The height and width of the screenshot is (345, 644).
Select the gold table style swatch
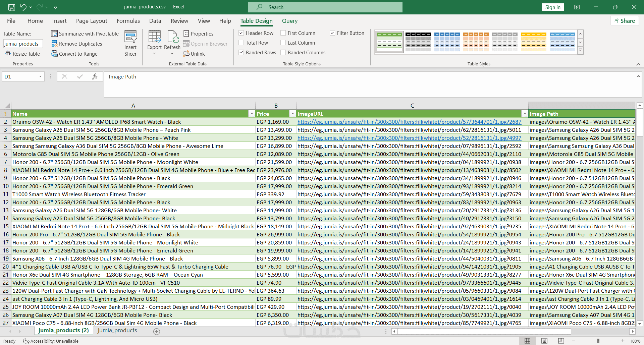533,42
